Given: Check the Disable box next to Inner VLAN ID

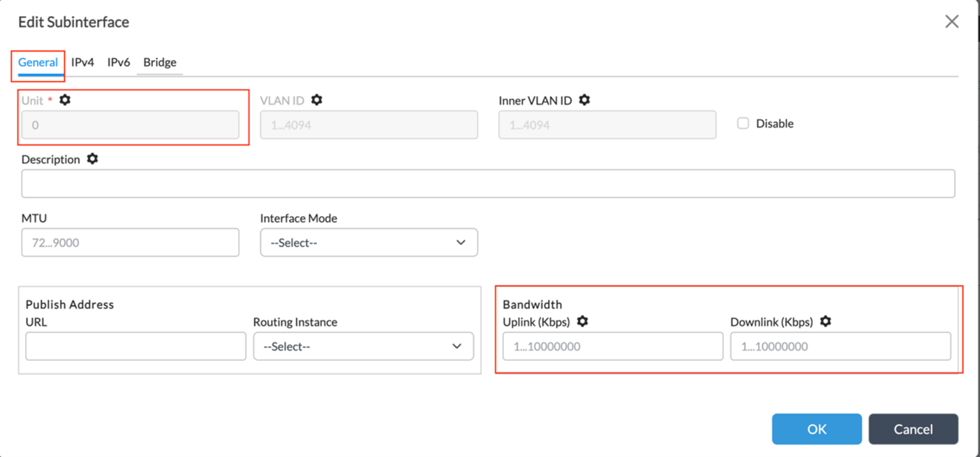Looking at the screenshot, I should tap(743, 123).
